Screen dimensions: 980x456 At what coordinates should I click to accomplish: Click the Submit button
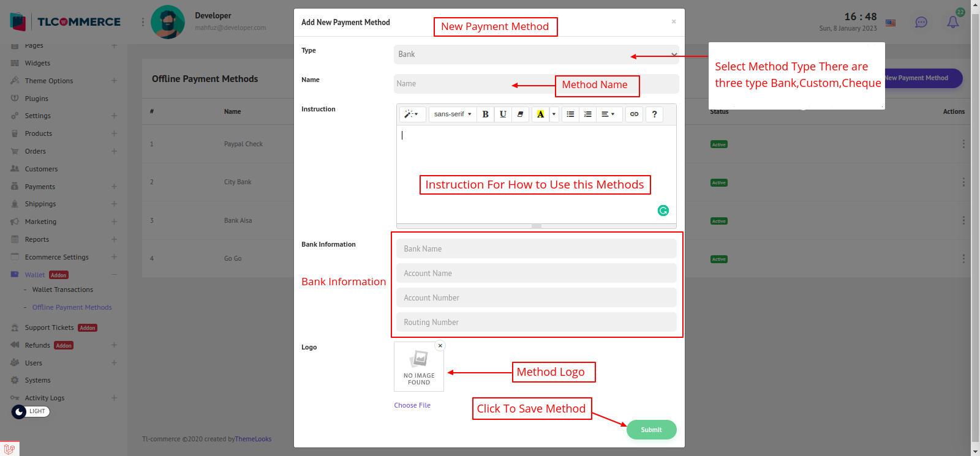(651, 430)
